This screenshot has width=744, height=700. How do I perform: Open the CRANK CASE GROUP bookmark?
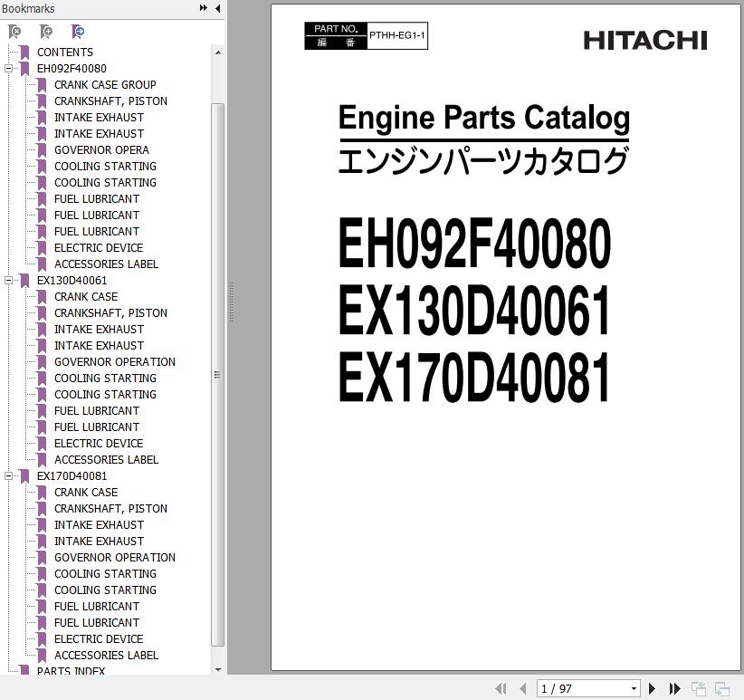(105, 85)
